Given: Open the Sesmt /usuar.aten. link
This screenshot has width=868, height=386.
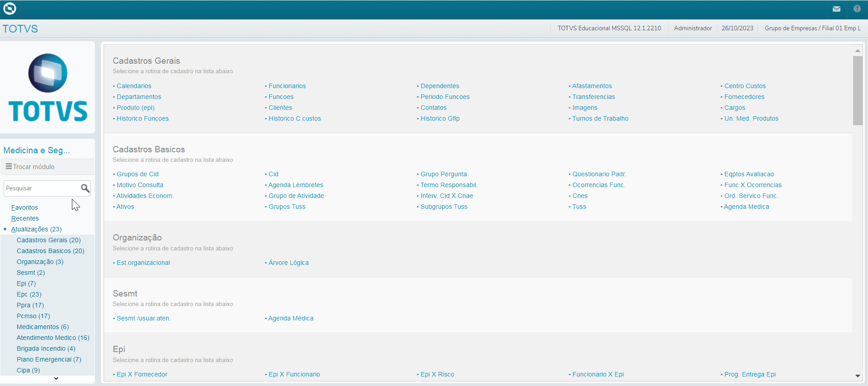Looking at the screenshot, I should pyautogui.click(x=144, y=318).
